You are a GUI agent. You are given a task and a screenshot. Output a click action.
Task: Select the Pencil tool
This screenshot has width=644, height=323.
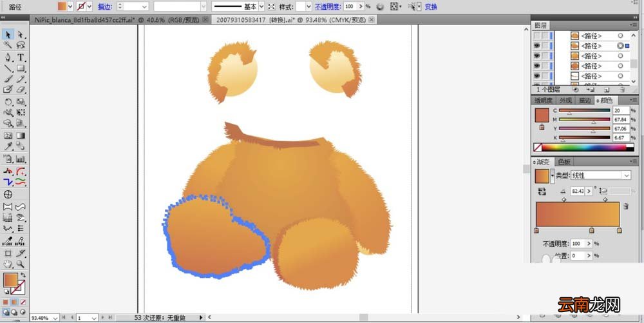(x=21, y=79)
